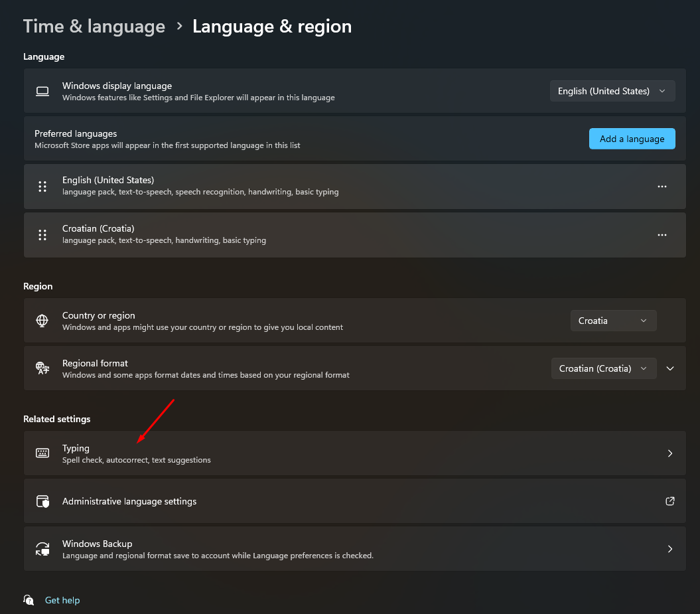This screenshot has height=614, width=700.
Task: Open the Country or region Croatia dropdown
Action: [x=613, y=321]
